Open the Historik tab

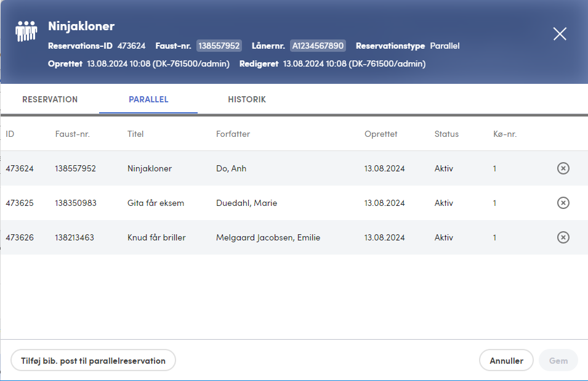pos(247,99)
